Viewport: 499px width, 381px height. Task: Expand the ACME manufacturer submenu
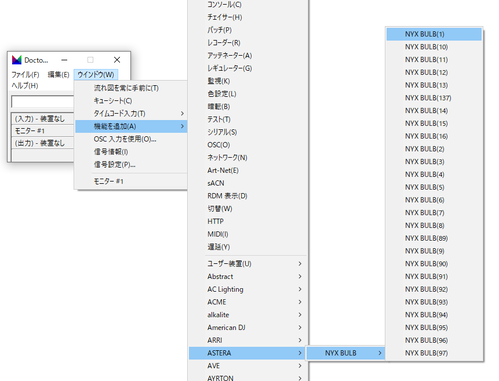tap(248, 302)
